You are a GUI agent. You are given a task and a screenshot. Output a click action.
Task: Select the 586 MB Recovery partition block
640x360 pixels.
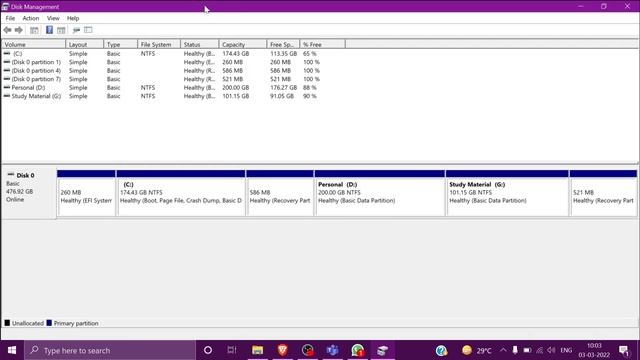coord(280,193)
